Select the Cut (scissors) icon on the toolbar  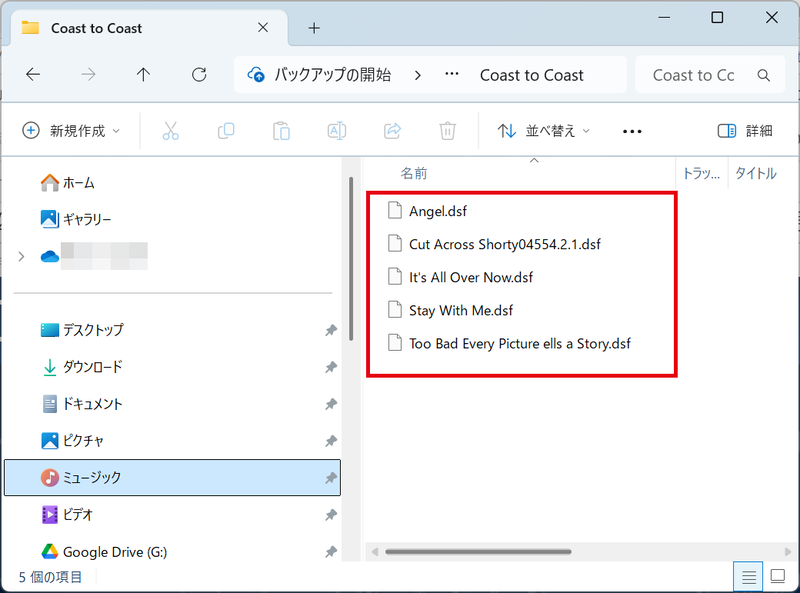click(x=170, y=130)
